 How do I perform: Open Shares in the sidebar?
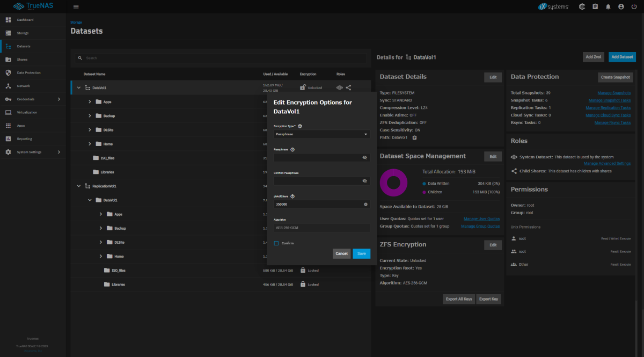pyautogui.click(x=33, y=60)
